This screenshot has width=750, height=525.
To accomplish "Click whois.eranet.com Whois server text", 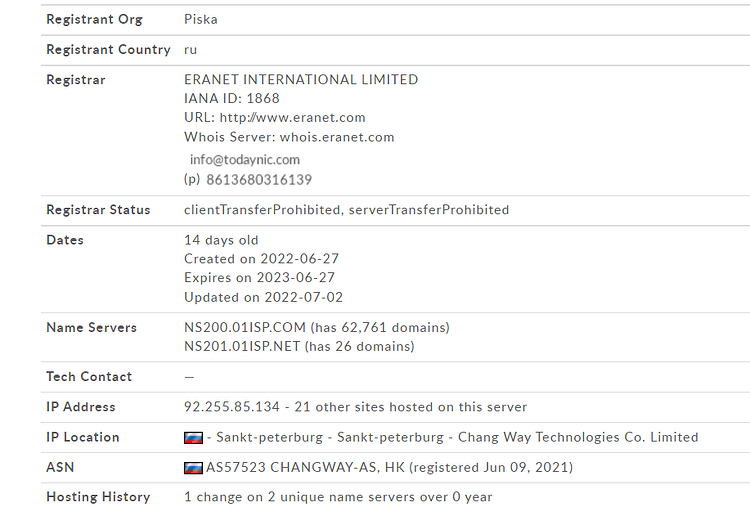I will 337,137.
